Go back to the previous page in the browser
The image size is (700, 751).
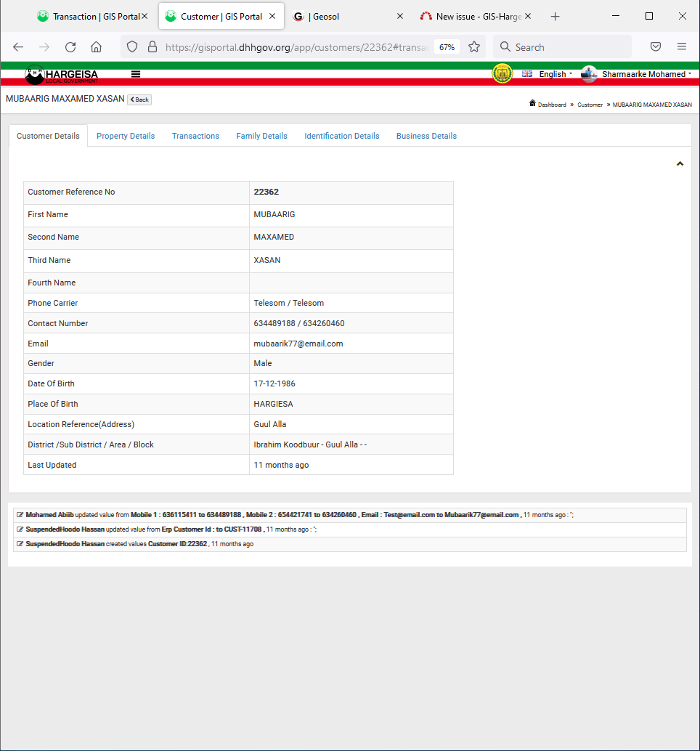pos(18,47)
